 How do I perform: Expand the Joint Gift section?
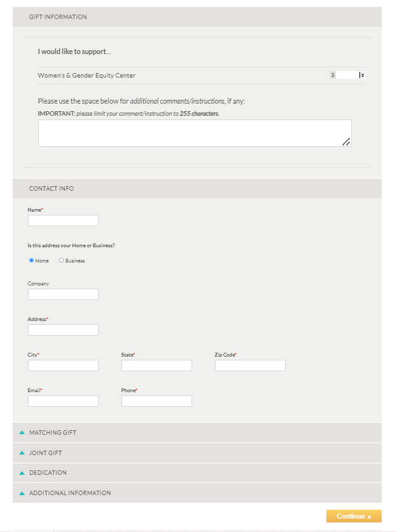[x=197, y=453]
